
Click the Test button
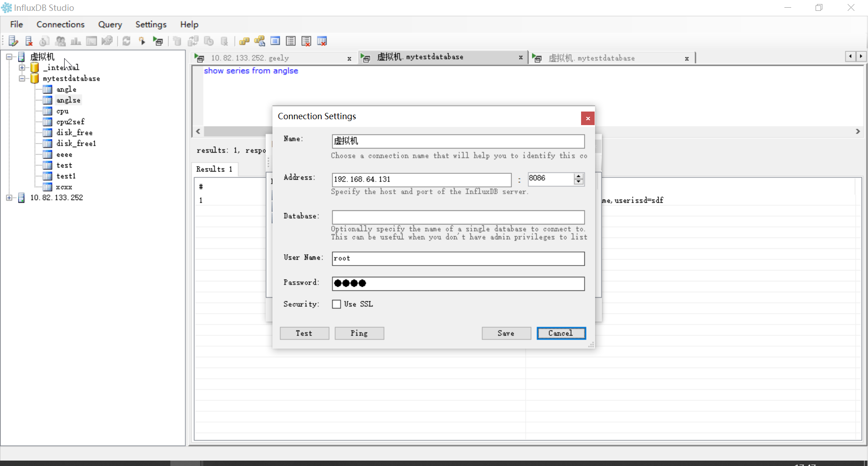coord(304,333)
